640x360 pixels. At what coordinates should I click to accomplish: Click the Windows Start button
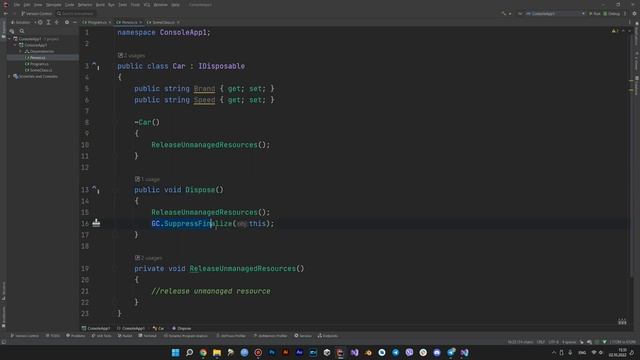click(x=176, y=353)
